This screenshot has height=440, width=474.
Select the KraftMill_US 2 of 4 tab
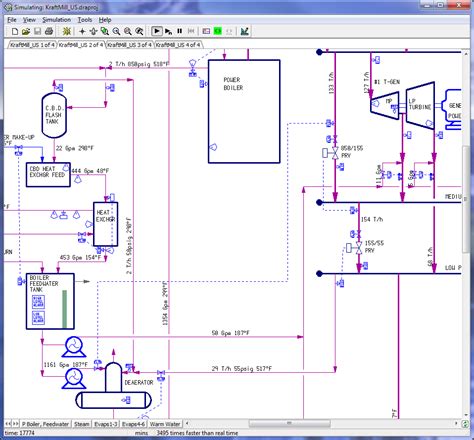tap(81, 45)
